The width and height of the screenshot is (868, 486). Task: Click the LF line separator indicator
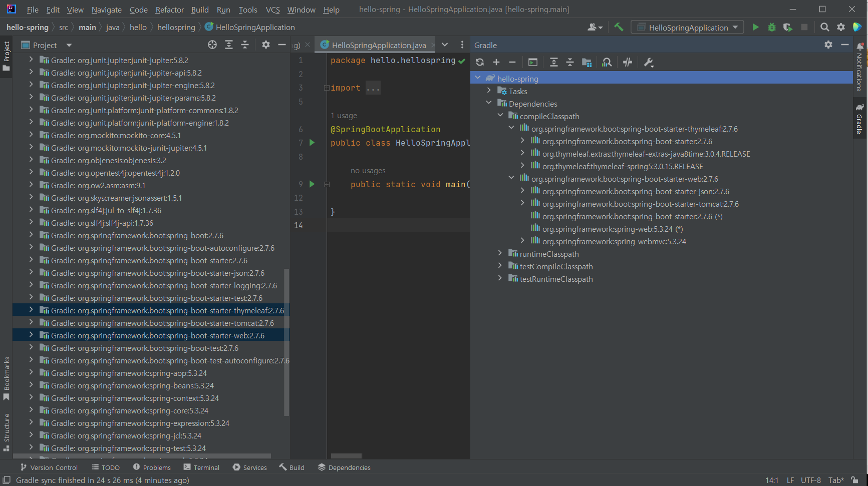pos(790,480)
